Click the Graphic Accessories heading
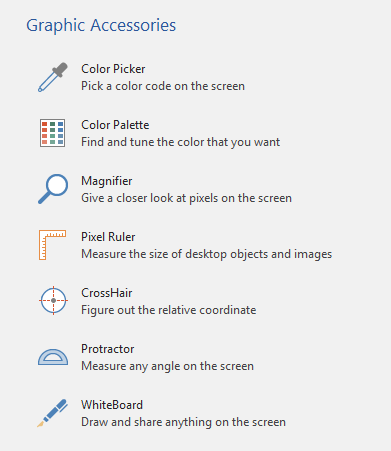 [x=101, y=26]
